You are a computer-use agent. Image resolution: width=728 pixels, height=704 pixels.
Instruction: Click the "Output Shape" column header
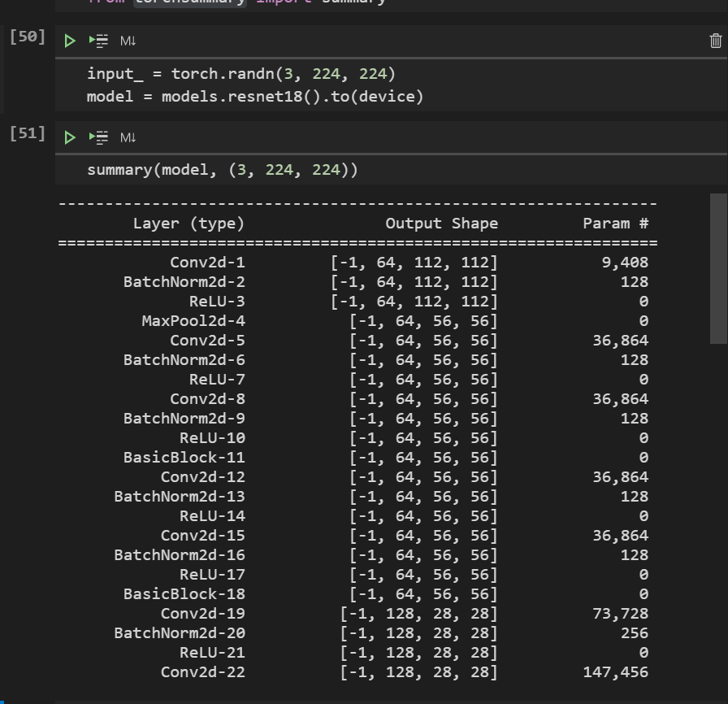(441, 224)
